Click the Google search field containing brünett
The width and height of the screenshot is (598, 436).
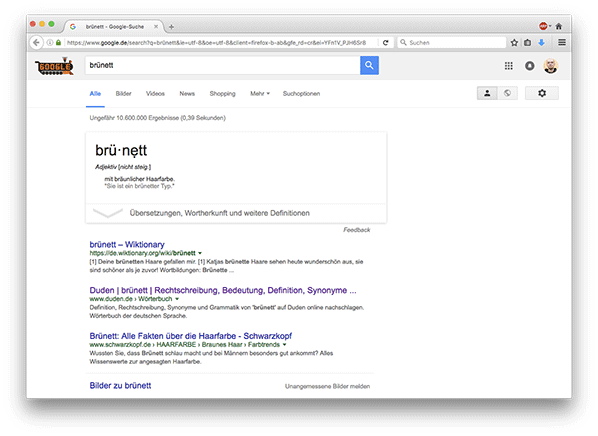click(223, 65)
